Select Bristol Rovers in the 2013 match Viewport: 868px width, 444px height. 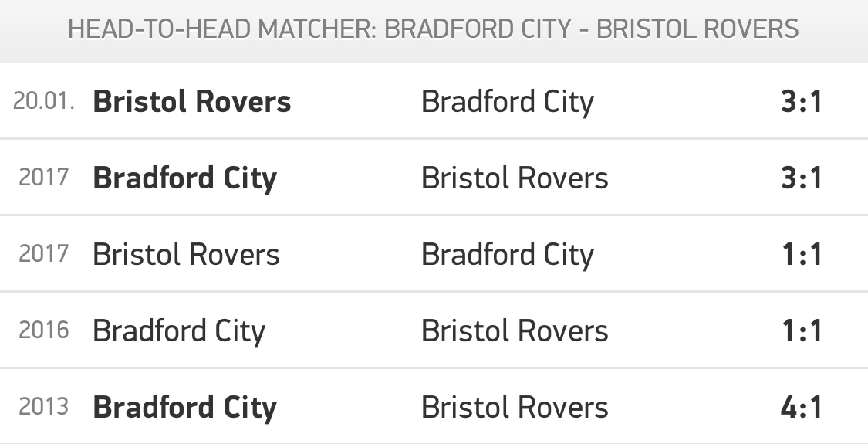(515, 408)
